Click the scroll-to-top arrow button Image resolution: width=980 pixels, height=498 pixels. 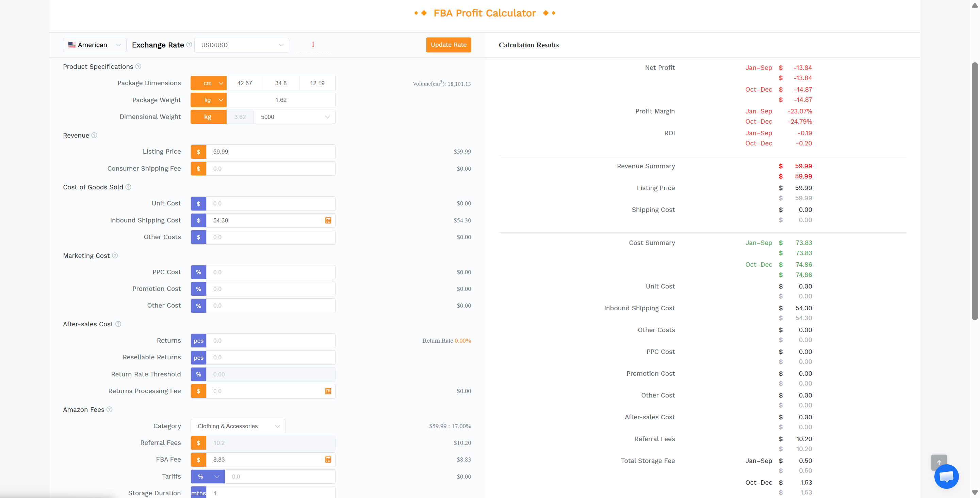[939, 463]
